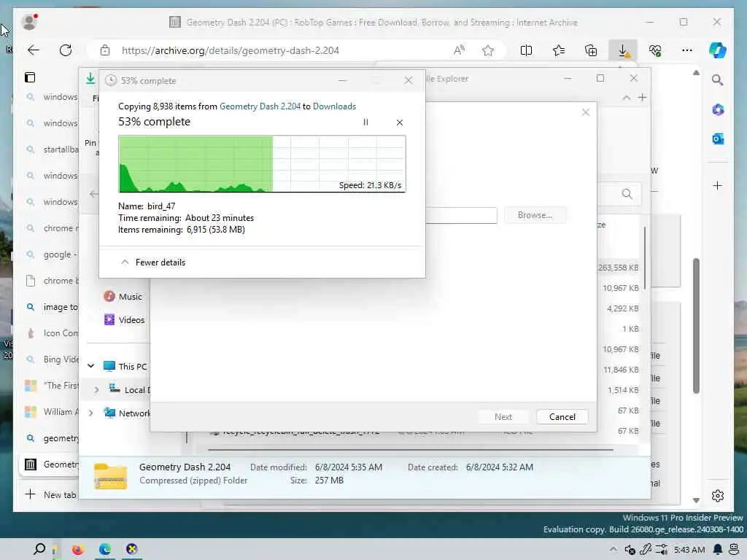747x560 pixels.
Task: Switch to Bing Video tab
Action: click(x=50, y=359)
